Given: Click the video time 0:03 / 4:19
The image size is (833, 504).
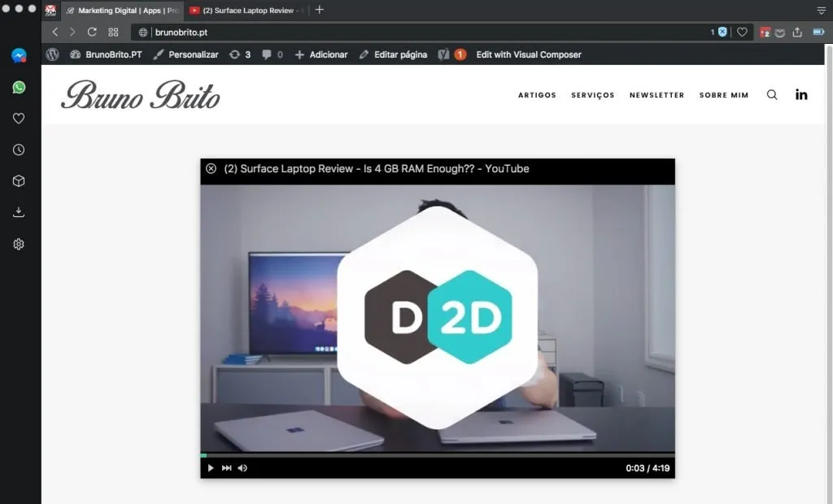Looking at the screenshot, I should (648, 468).
